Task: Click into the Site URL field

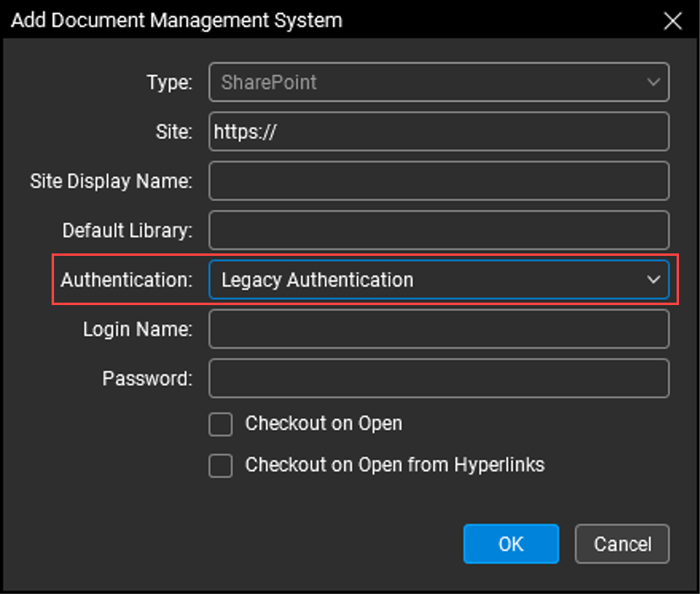Action: pyautogui.click(x=439, y=132)
